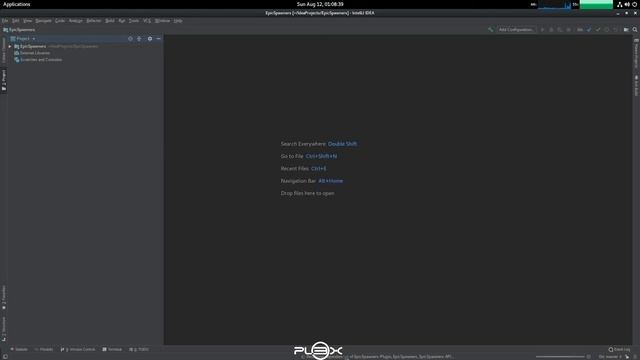Open the Structure side tab
This screenshot has width=640, height=360.
(4, 329)
